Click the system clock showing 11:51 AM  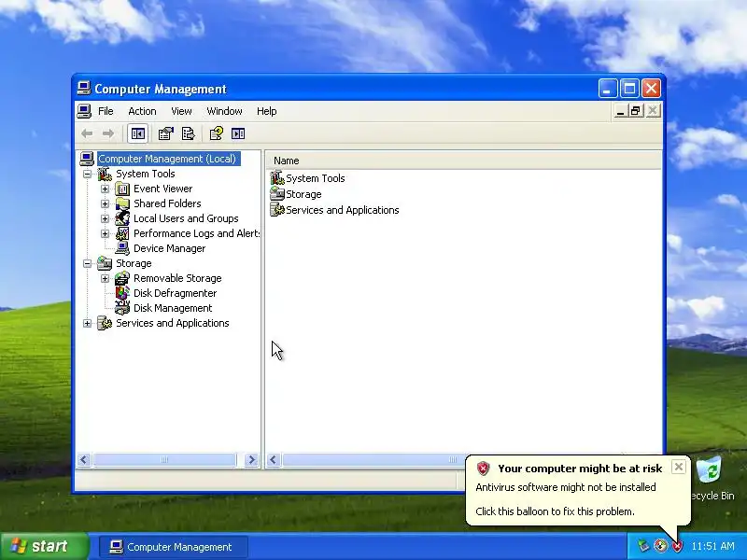click(x=713, y=546)
